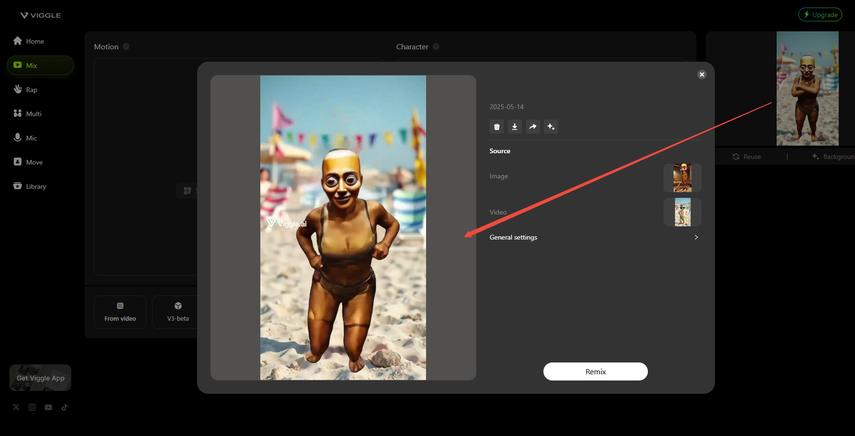Open the TikTok icon link
The height and width of the screenshot is (436, 855).
click(64, 407)
